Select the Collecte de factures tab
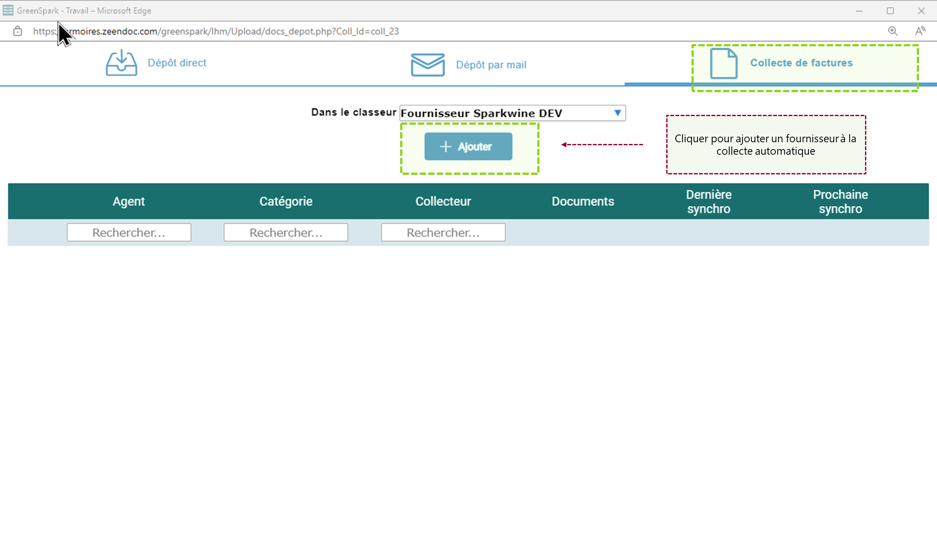 801,63
